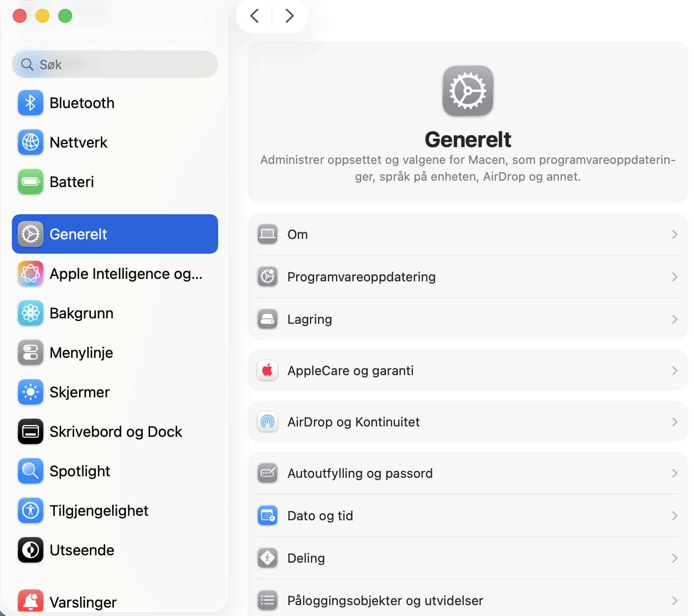This screenshot has width=694, height=616.
Task: Click the Apple Intelligence icon
Action: [31, 273]
